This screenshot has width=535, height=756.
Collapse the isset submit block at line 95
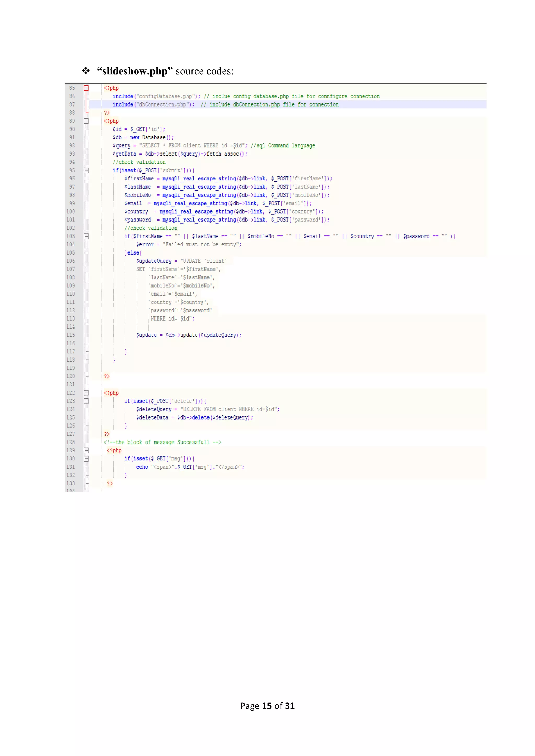click(86, 170)
